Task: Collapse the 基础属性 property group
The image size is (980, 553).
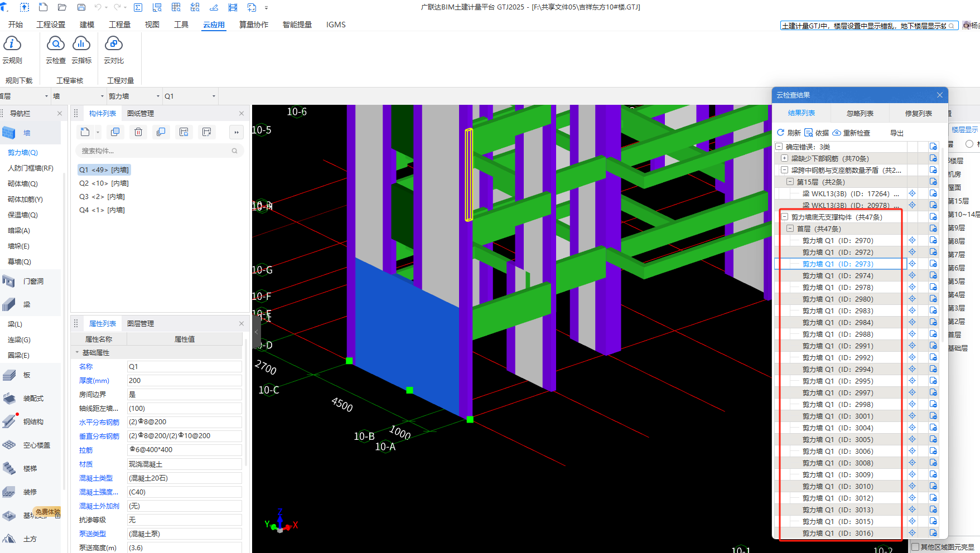Action: coord(78,352)
